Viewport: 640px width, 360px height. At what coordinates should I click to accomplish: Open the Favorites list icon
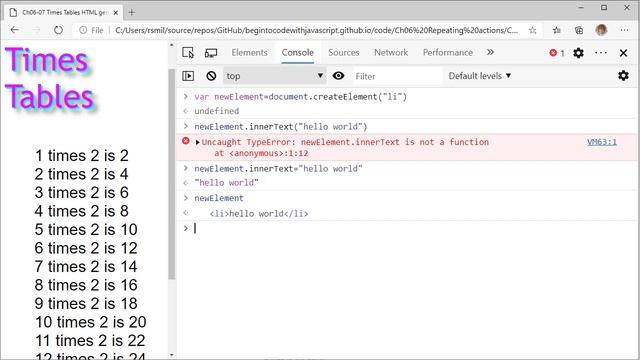point(556,30)
